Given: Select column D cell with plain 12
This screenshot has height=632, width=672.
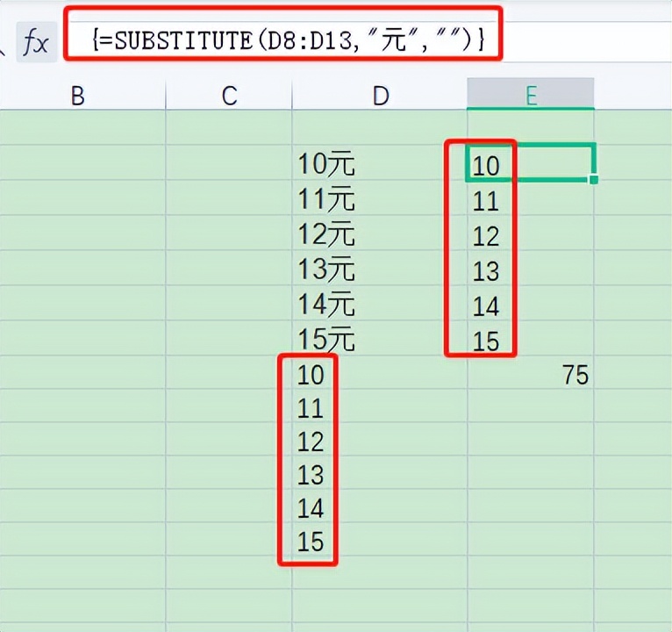Looking at the screenshot, I should 380,440.
